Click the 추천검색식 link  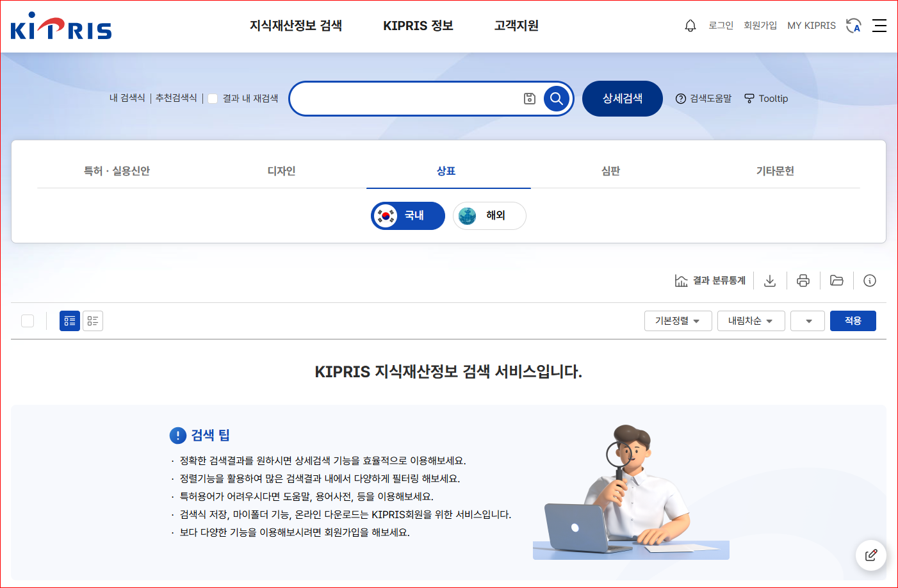[176, 98]
